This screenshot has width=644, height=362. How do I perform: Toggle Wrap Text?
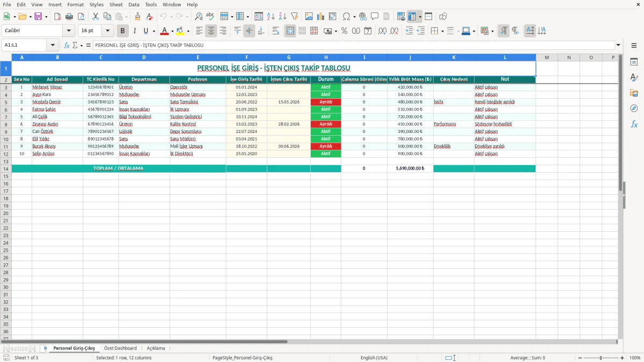coord(276,31)
